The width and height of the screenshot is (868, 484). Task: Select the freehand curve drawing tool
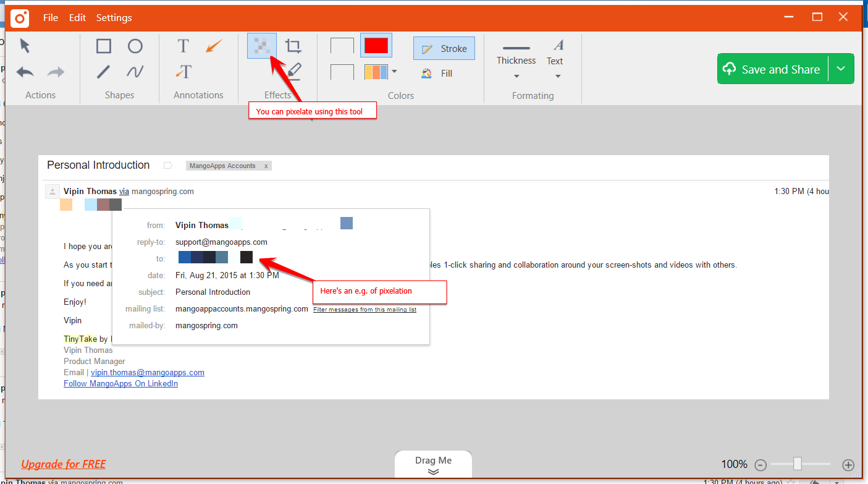tap(135, 72)
